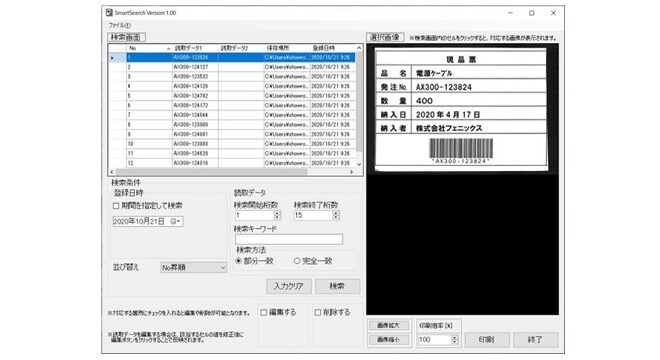Open the date picker calendar dropdown
This screenshot has height=360, width=660.
pyautogui.click(x=176, y=221)
